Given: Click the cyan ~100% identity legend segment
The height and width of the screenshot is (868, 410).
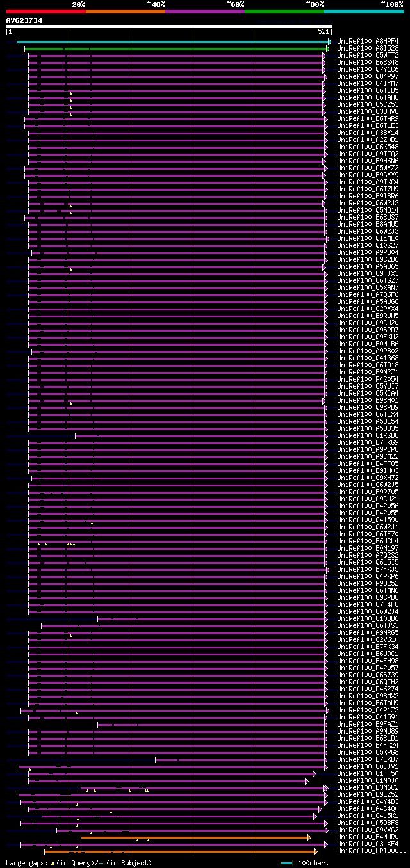Looking at the screenshot, I should coord(363,12).
